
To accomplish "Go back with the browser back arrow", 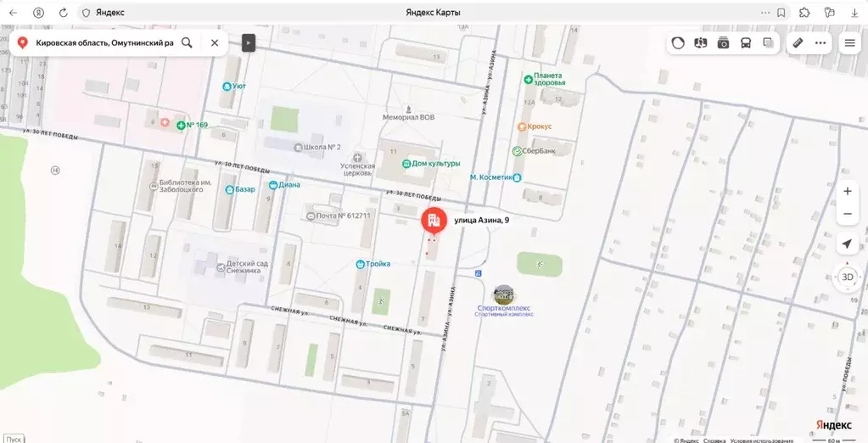I will pyautogui.click(x=14, y=12).
